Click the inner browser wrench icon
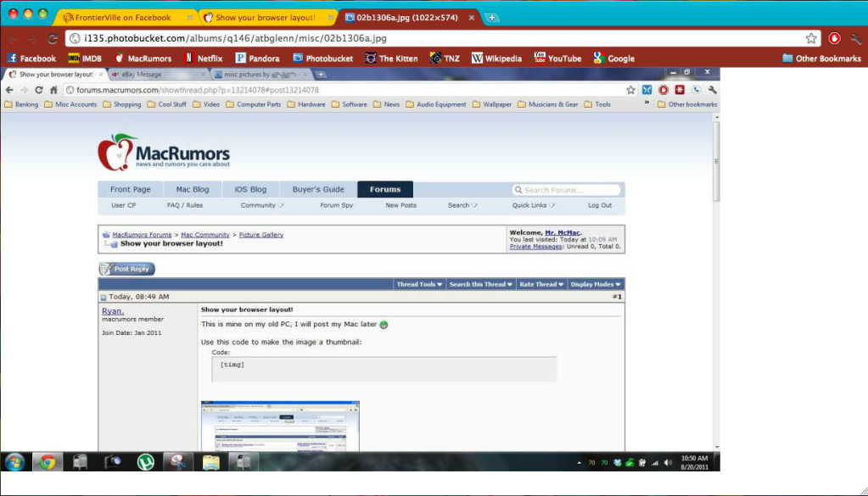Image resolution: width=868 pixels, height=496 pixels. pos(713,90)
